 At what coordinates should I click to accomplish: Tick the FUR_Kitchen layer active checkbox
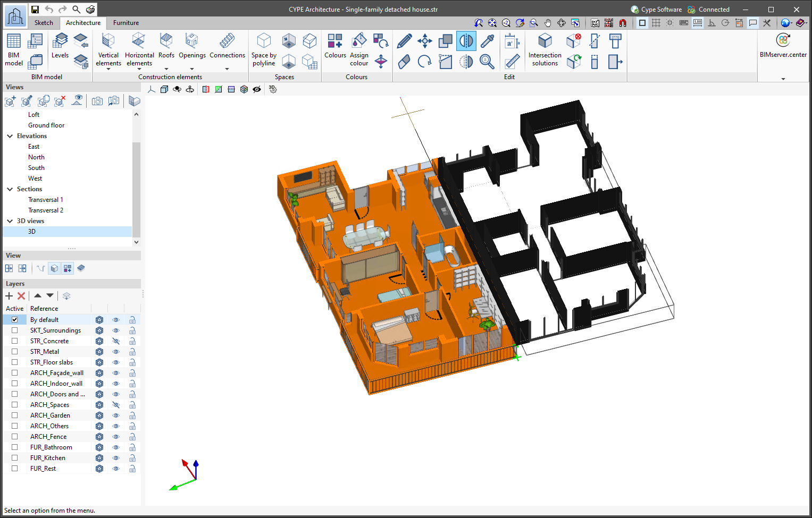tap(15, 458)
